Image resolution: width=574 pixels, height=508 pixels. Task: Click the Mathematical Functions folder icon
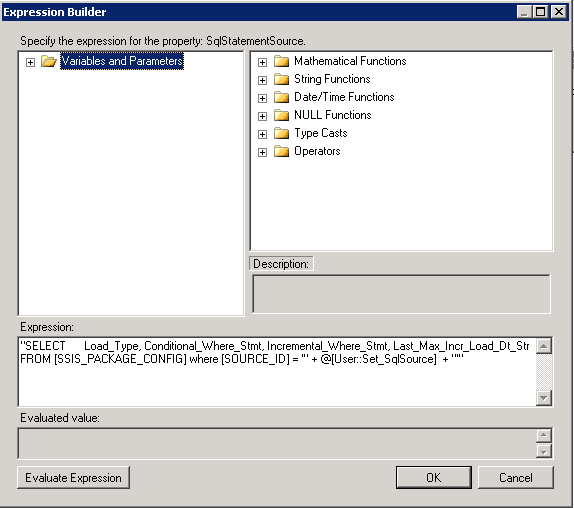pos(281,61)
